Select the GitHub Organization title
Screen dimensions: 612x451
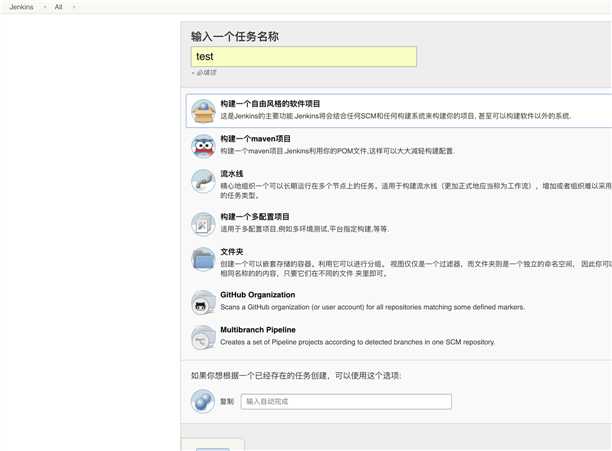258,295
